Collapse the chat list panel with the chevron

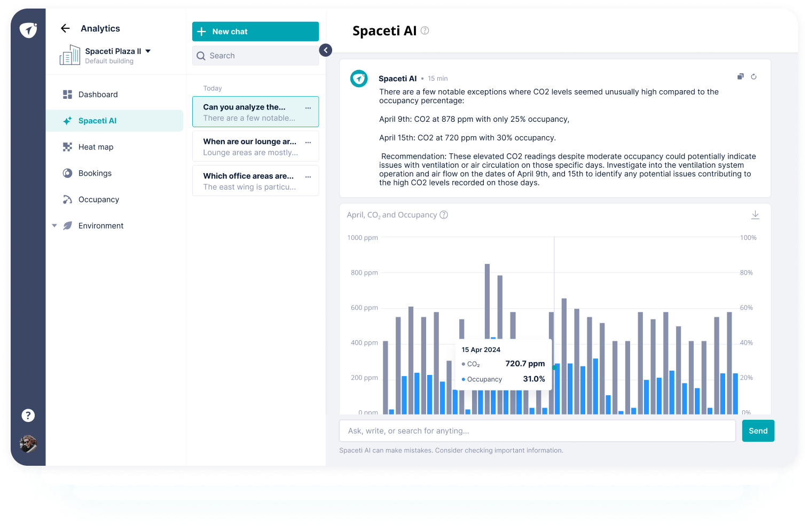pos(326,50)
